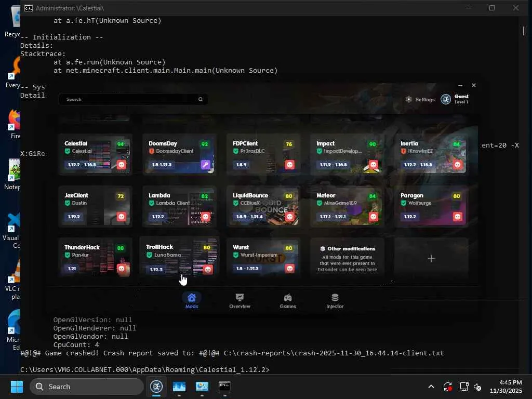Click the red face icon on ThunderHack card

pos(121,269)
